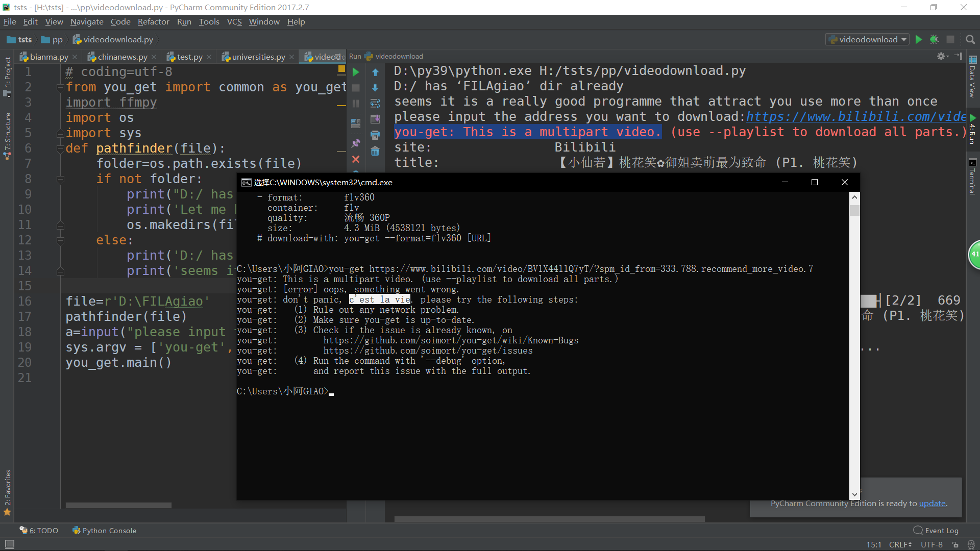
Task: Open the Refactor menu
Action: (153, 21)
